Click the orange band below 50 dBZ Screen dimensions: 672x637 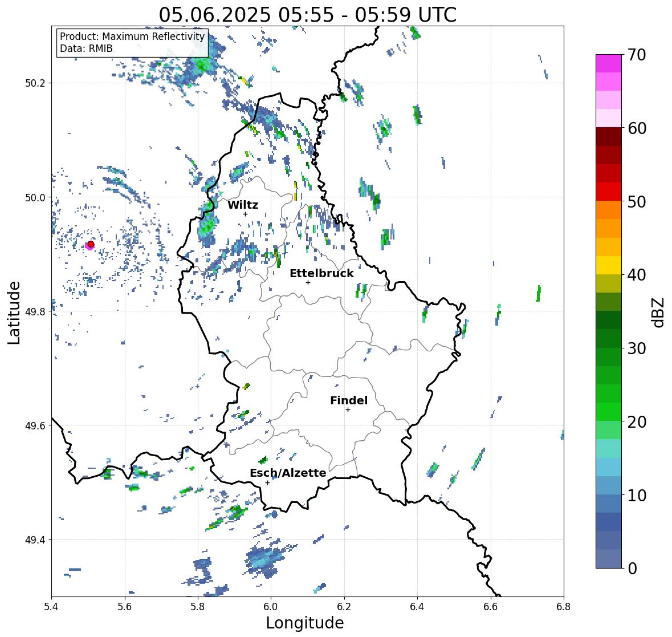pos(609,210)
